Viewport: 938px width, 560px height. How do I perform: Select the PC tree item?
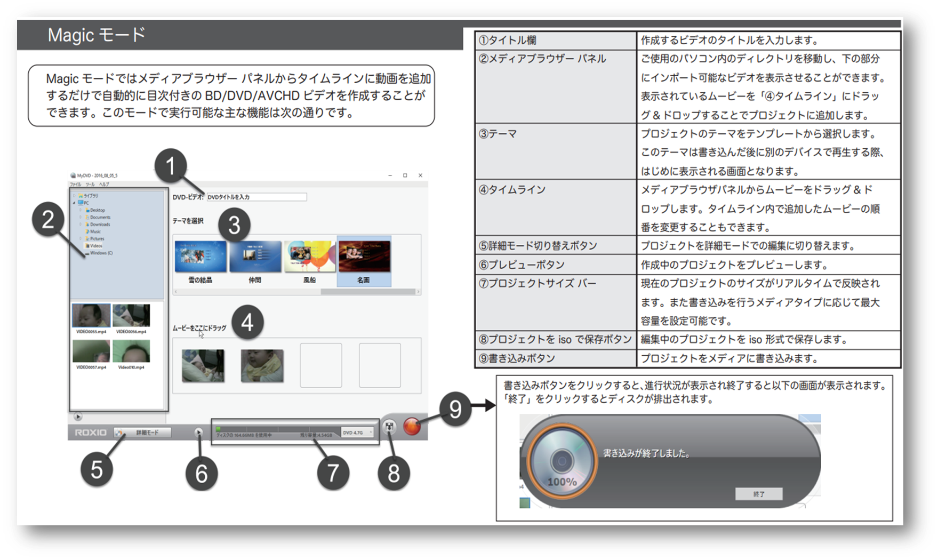coord(83,203)
